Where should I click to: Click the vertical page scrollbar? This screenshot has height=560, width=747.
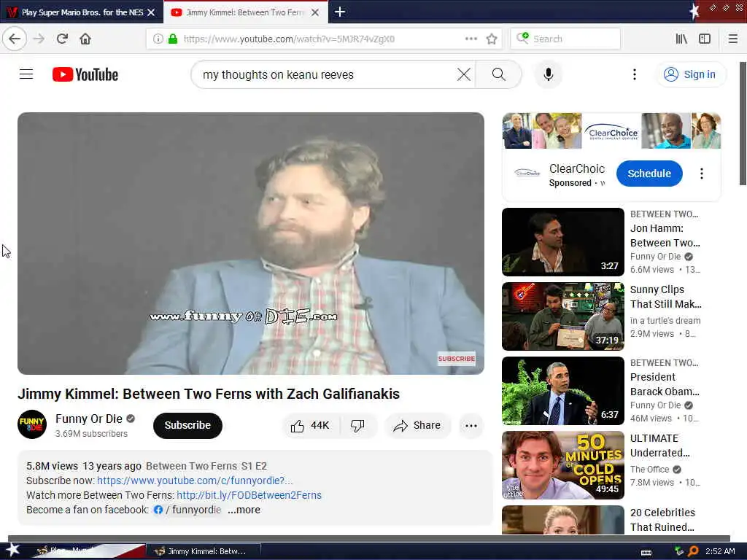click(x=742, y=124)
